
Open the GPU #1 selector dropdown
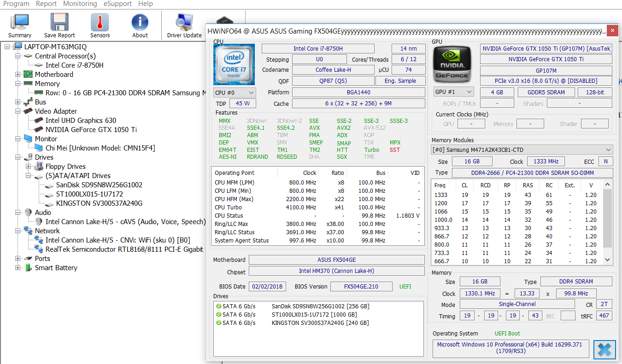tap(453, 92)
